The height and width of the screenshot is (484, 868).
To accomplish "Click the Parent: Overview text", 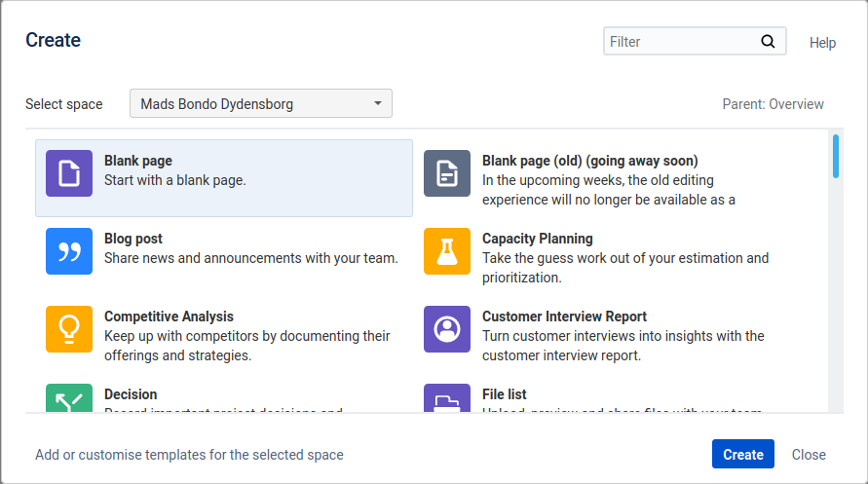I will pos(773,104).
